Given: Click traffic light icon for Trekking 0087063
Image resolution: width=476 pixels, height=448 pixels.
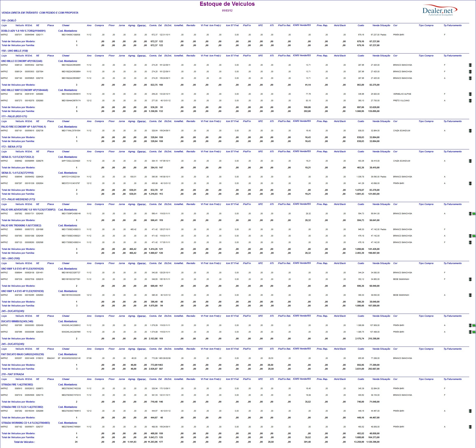Looking at the screenshot, I should (x=470, y=236).
